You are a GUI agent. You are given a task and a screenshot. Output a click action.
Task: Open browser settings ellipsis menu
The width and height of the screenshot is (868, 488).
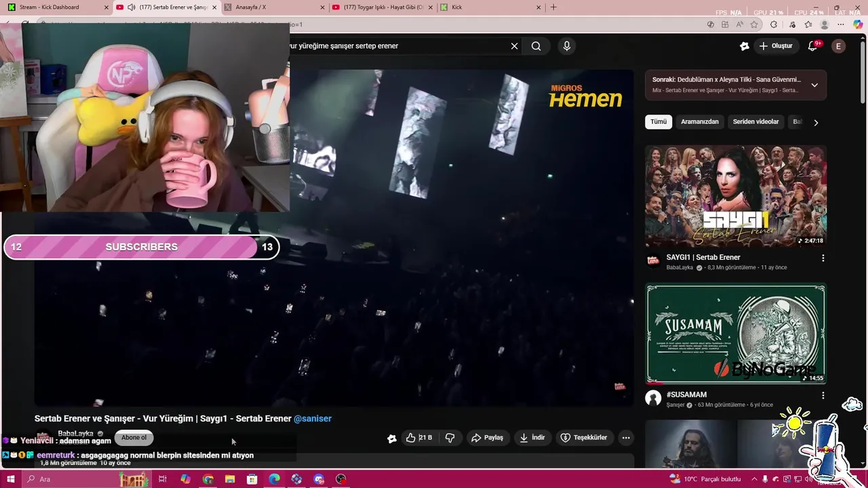click(841, 24)
